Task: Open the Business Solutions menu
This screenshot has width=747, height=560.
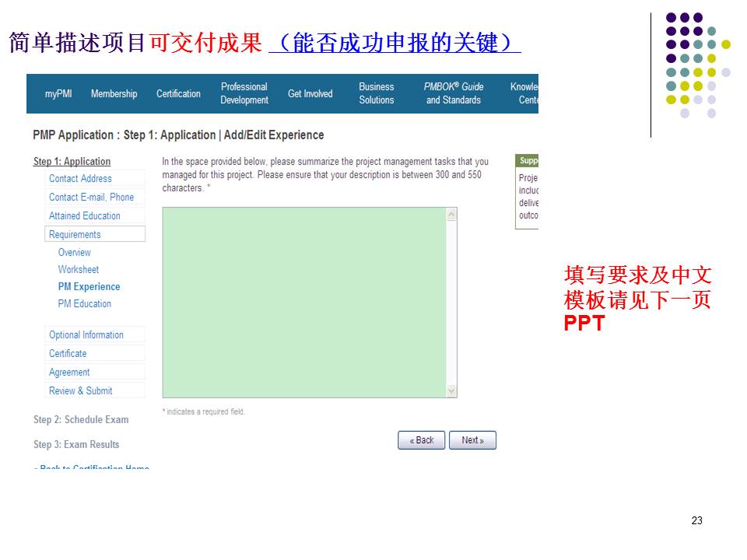Action: point(377,93)
